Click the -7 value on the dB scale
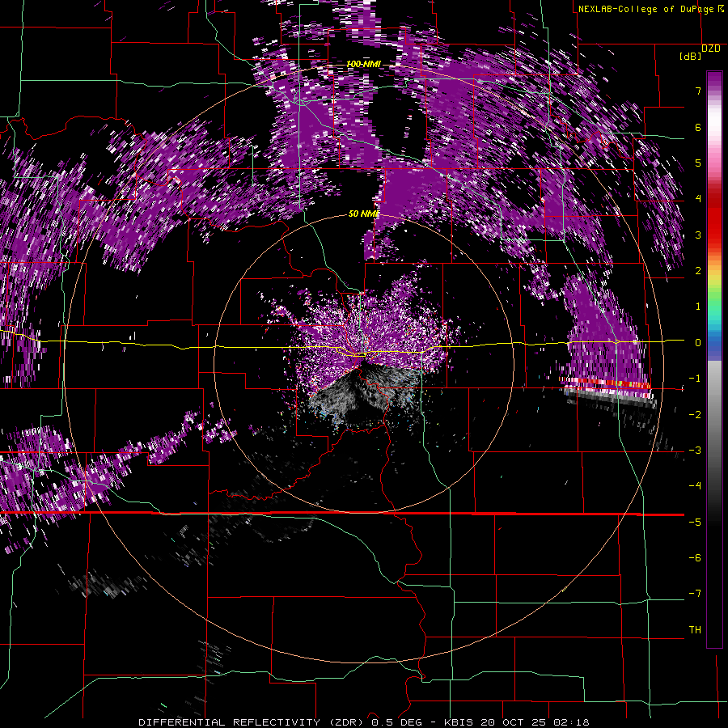This screenshot has height=728, width=728. 695,594
